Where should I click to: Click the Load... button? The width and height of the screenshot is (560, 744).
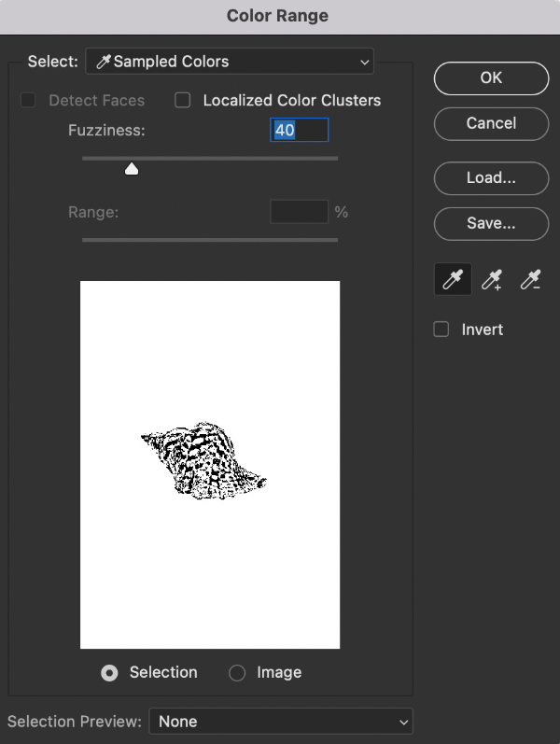click(x=491, y=178)
